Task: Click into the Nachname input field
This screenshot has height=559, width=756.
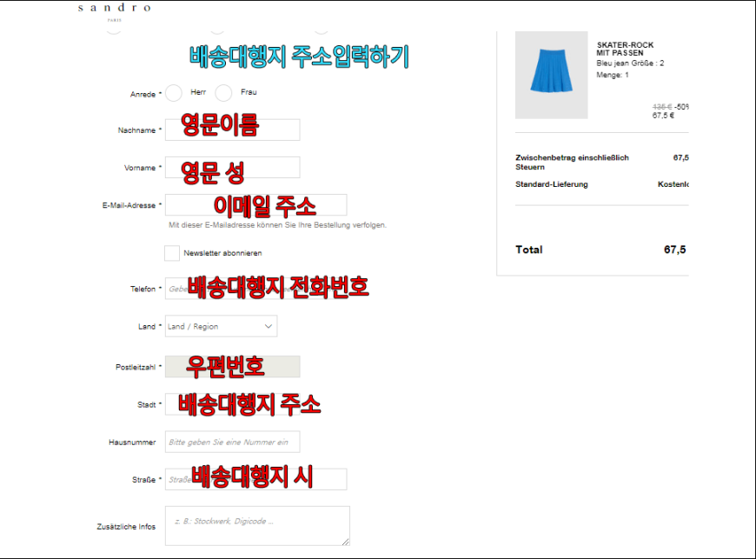Action: point(232,130)
